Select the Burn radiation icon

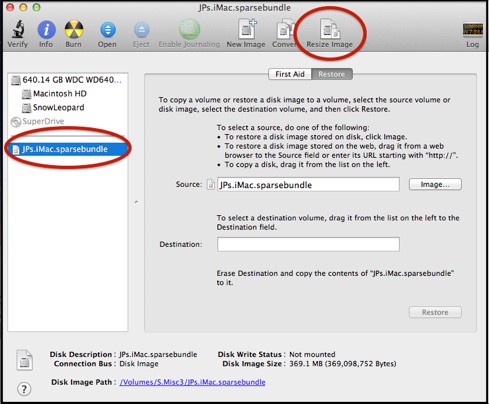click(74, 29)
